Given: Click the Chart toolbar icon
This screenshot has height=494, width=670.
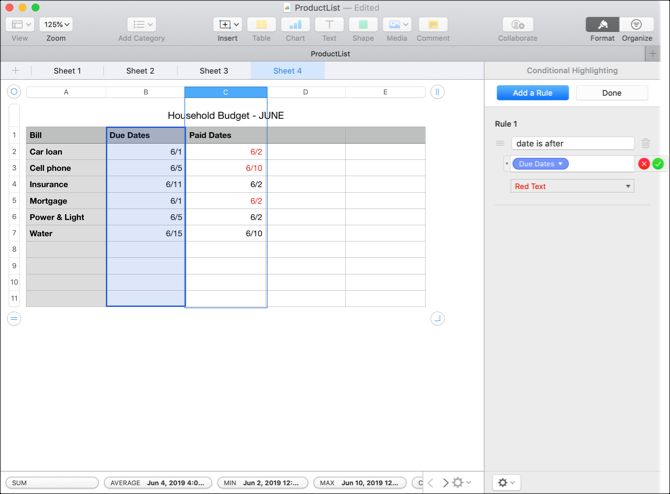Looking at the screenshot, I should [295, 24].
